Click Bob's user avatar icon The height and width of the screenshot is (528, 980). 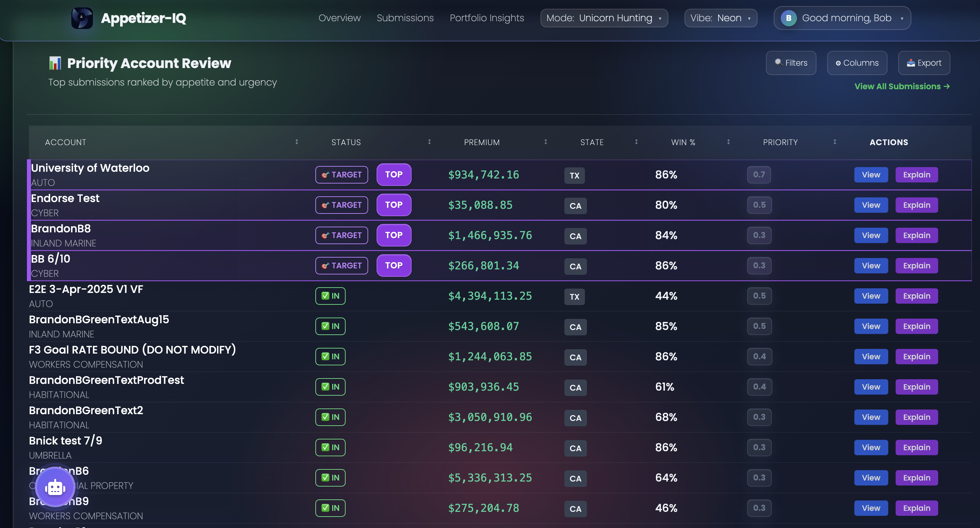pyautogui.click(x=788, y=18)
